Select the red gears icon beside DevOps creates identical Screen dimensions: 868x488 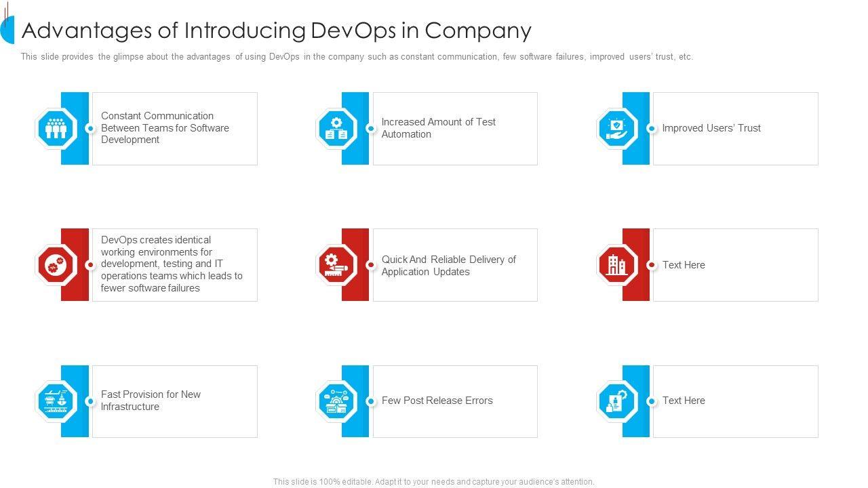point(56,265)
